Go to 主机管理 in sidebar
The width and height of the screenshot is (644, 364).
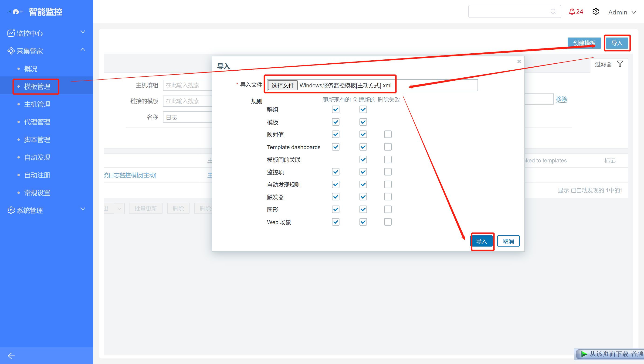[x=37, y=104]
